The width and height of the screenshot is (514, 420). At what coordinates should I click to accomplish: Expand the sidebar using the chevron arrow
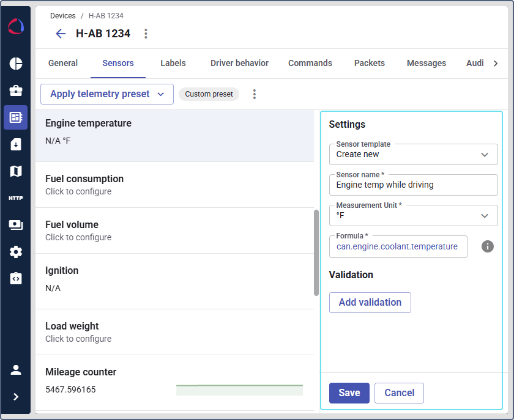click(x=15, y=397)
